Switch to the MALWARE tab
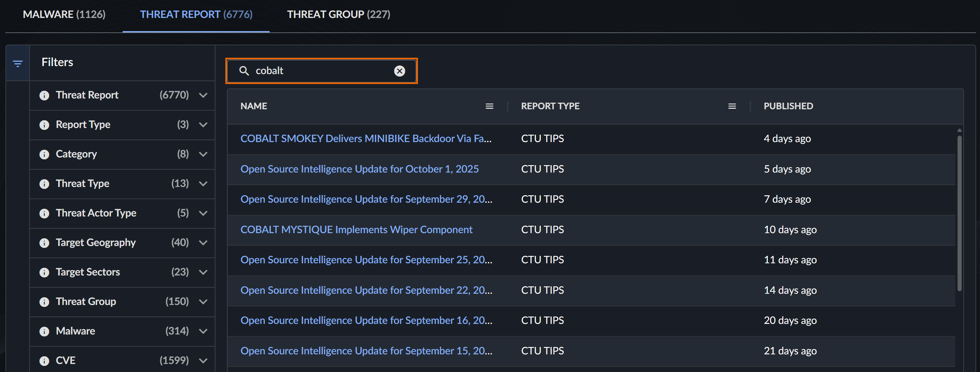Viewport: 980px width, 372px height. coord(64,14)
